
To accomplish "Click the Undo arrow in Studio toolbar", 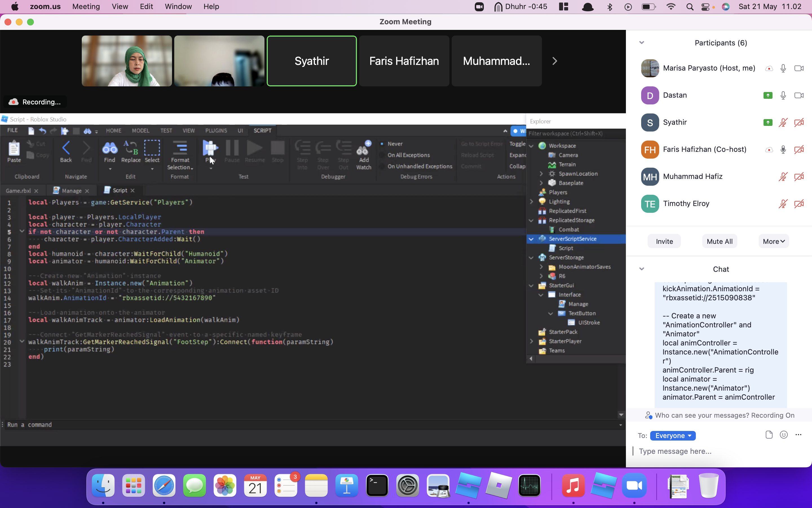I will point(42,131).
